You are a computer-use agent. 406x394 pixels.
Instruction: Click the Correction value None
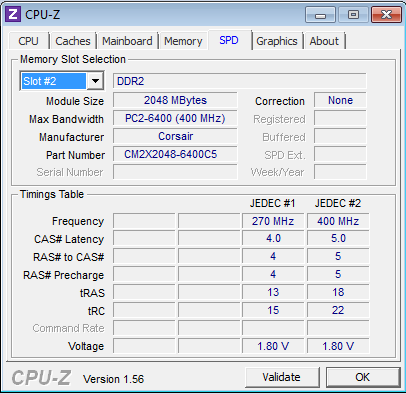[340, 100]
